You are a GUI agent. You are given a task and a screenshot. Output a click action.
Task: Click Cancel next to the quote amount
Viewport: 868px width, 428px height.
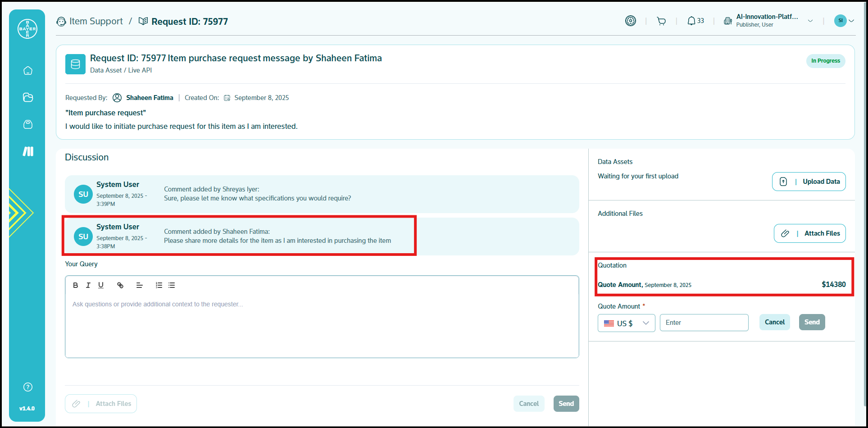tap(774, 322)
